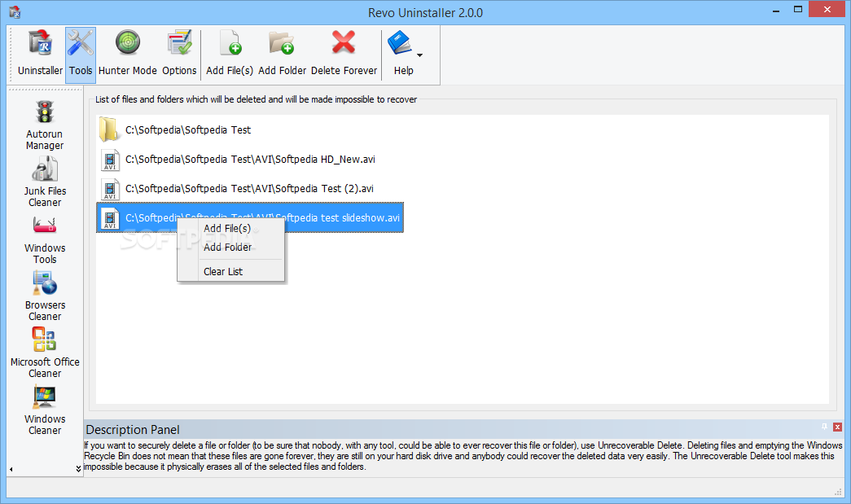
Task: Click the AVI icon beside HD_New.avi
Action: coord(110,160)
